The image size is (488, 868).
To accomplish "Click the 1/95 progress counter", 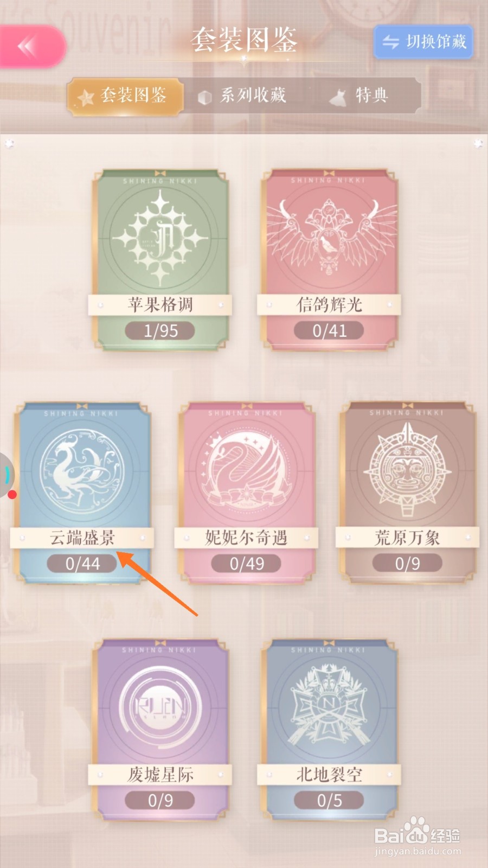I will point(160,330).
